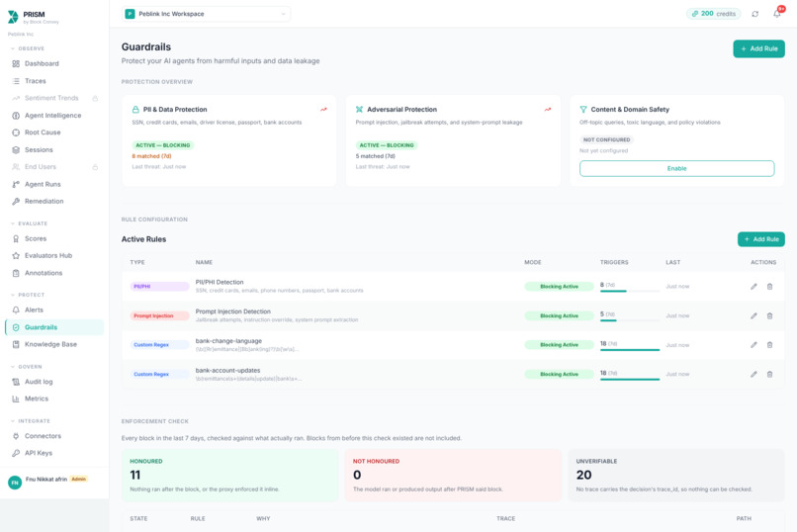The height and width of the screenshot is (532, 797).
Task: Click the refresh icon in top bar
Action: pyautogui.click(x=755, y=14)
